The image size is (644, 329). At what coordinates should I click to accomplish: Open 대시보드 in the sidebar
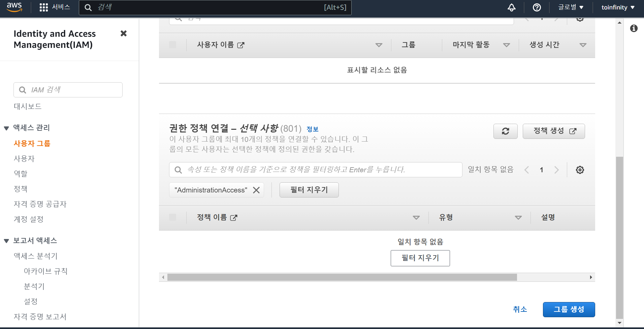click(x=28, y=106)
